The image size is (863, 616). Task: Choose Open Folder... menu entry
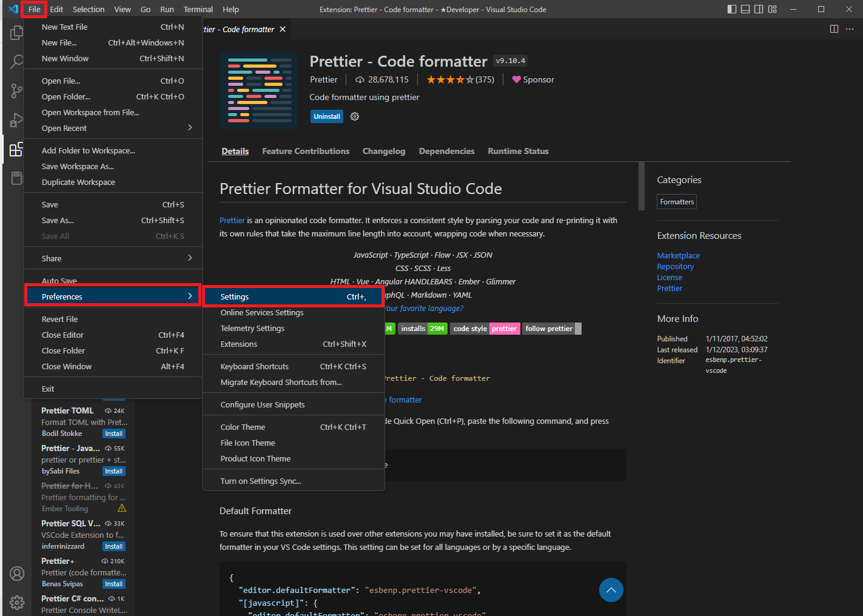pyautogui.click(x=113, y=96)
